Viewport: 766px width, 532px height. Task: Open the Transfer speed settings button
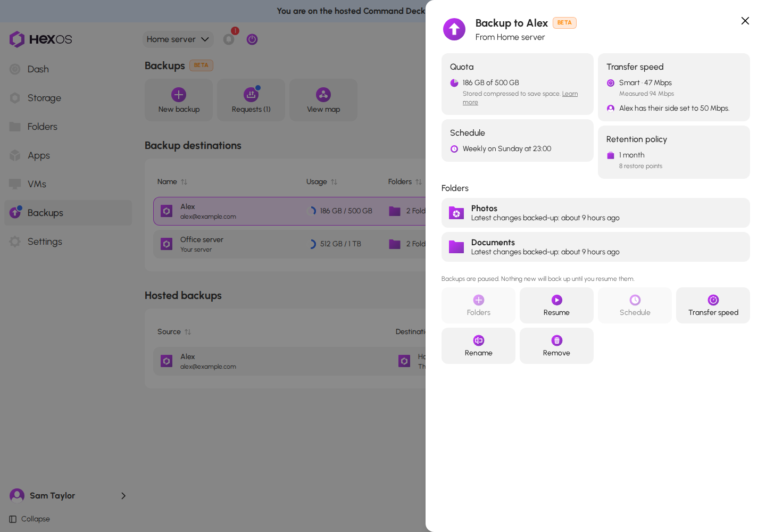pos(713,305)
